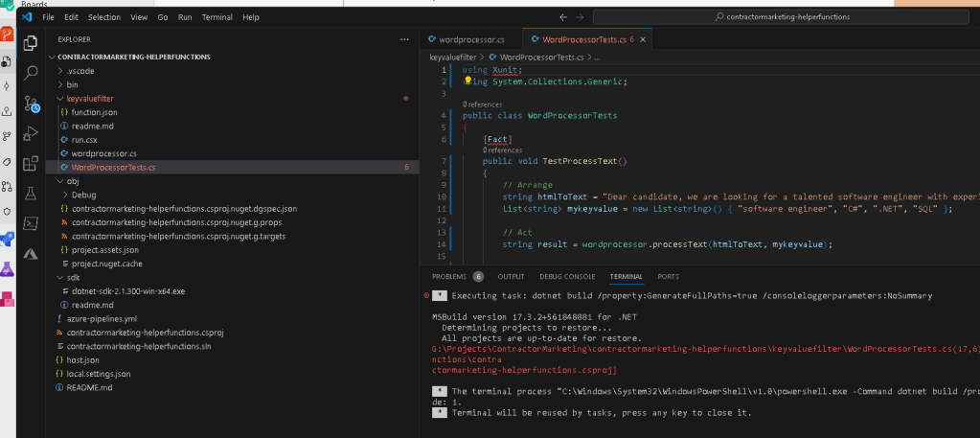Switch to the OUTPUT panel tab
Image resolution: width=980 pixels, height=438 pixels.
point(511,277)
